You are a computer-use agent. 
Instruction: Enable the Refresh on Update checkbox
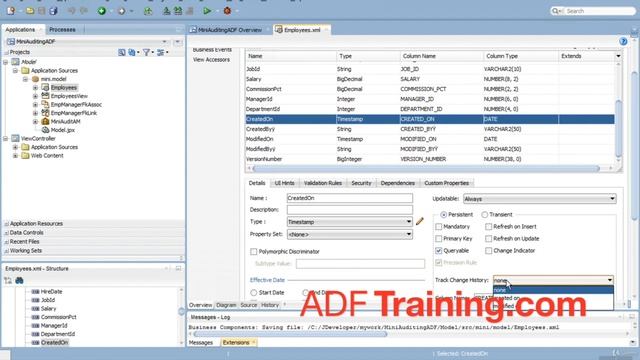point(489,238)
